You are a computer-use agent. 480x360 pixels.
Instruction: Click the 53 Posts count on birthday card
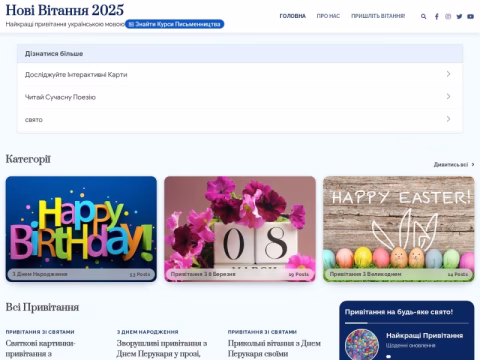(140, 274)
